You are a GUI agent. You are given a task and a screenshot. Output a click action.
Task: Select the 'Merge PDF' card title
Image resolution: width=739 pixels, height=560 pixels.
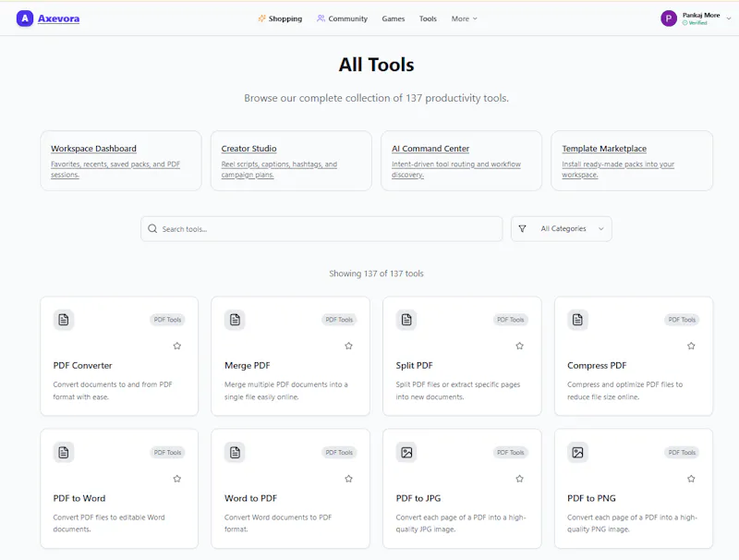coord(247,365)
